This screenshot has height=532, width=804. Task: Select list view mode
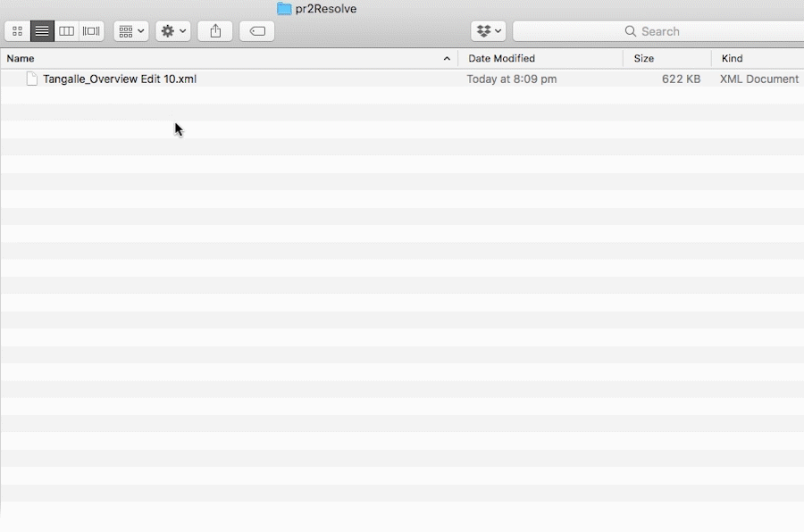[x=42, y=31]
